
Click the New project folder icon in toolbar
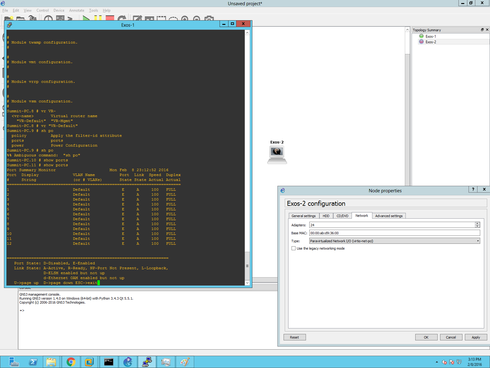[9, 19]
